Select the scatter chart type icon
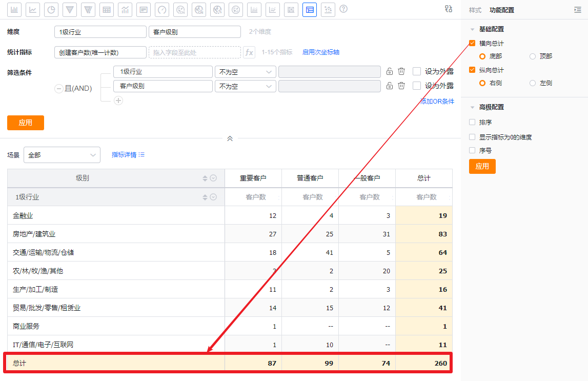 coord(328,9)
